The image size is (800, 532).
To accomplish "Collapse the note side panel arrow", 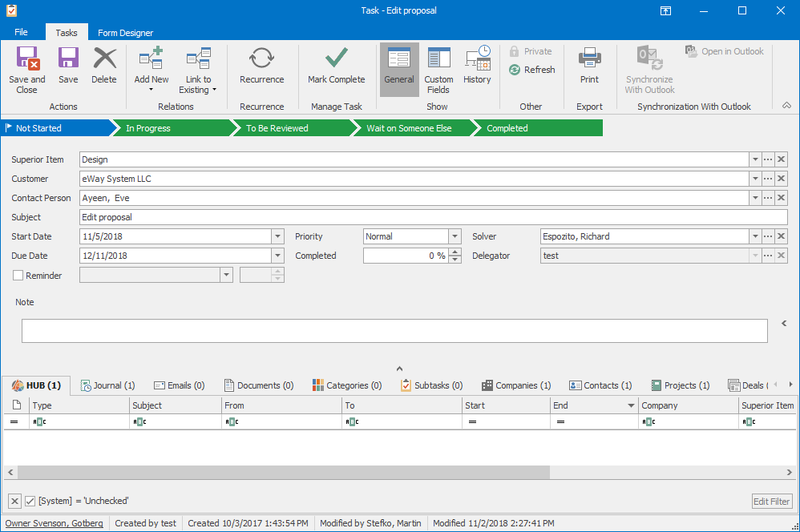I will point(784,324).
